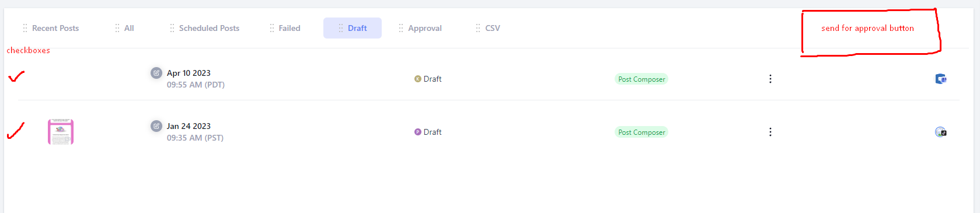Click Post Composer badge on Apr 10 row
The width and height of the screenshot is (980, 213).
click(x=641, y=79)
